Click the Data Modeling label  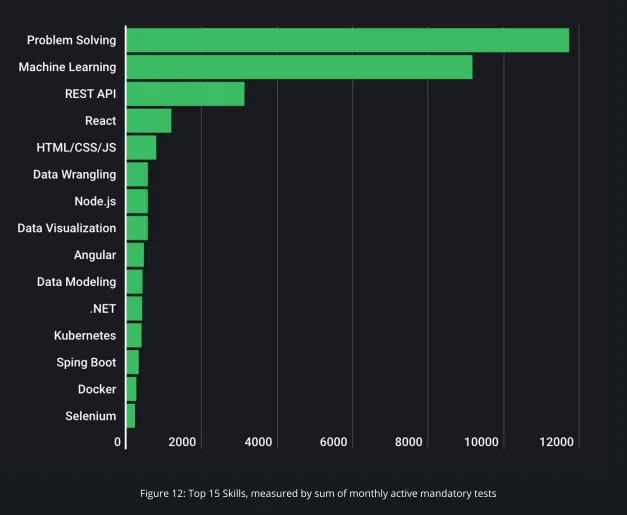click(x=76, y=282)
